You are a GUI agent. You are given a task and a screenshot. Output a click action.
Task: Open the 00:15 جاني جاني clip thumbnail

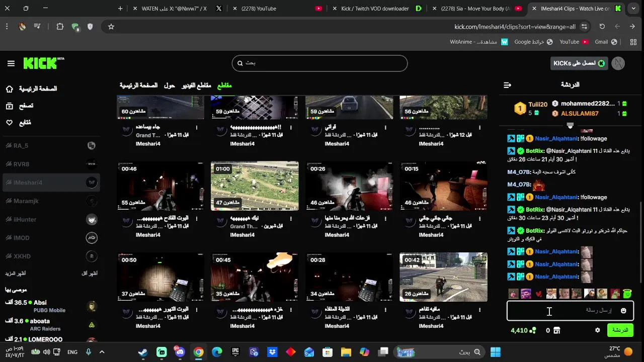[443, 186]
